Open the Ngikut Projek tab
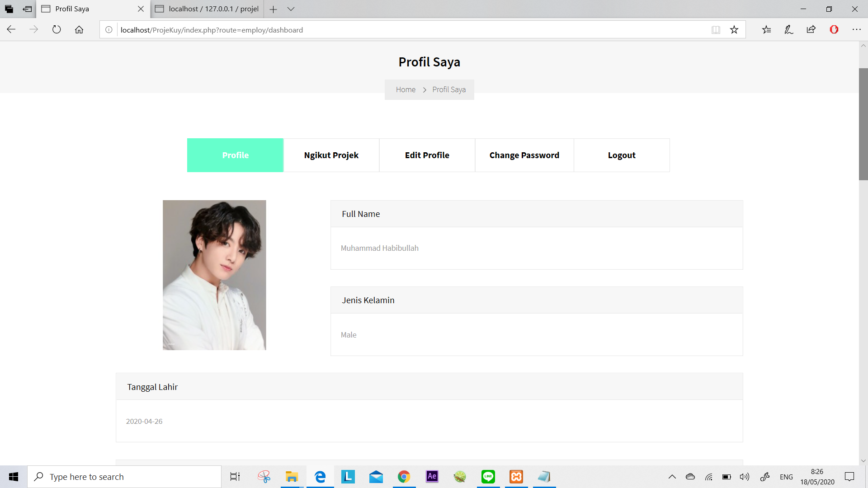The width and height of the screenshot is (868, 488). pyautogui.click(x=331, y=155)
